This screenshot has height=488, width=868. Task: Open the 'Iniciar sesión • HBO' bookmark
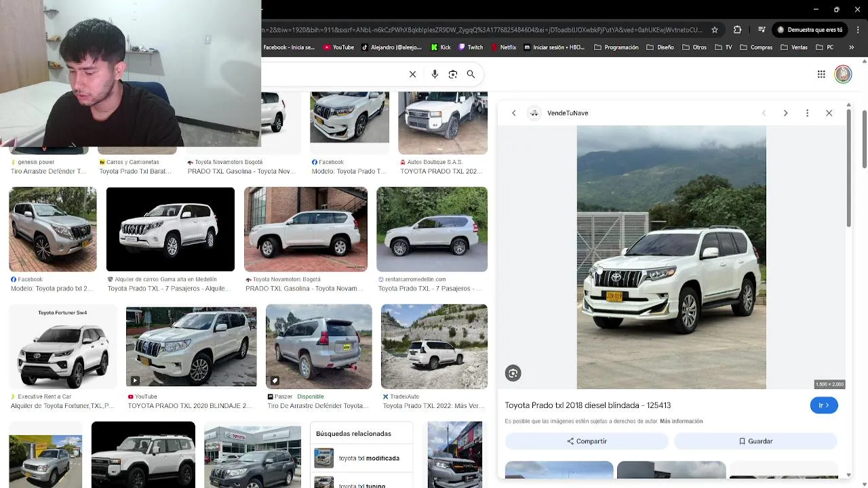[x=554, y=47]
